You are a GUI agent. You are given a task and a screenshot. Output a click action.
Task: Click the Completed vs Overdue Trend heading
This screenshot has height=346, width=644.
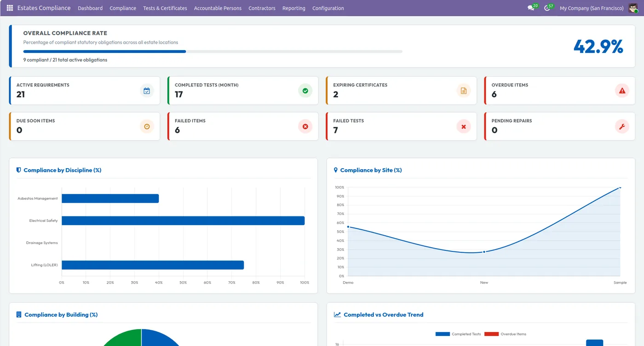click(383, 315)
